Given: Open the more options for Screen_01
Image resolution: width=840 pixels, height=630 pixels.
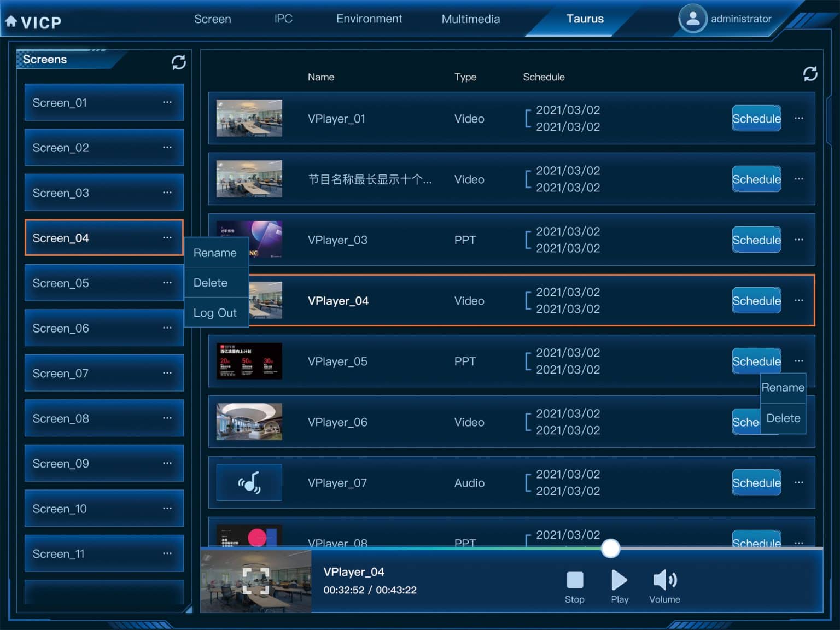Looking at the screenshot, I should [167, 102].
